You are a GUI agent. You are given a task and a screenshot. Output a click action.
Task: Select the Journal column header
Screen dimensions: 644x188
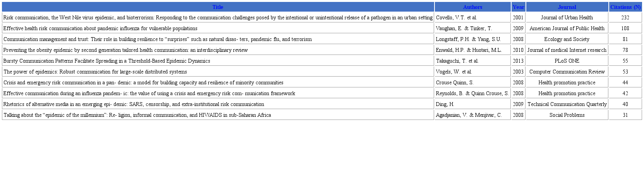(x=567, y=7)
